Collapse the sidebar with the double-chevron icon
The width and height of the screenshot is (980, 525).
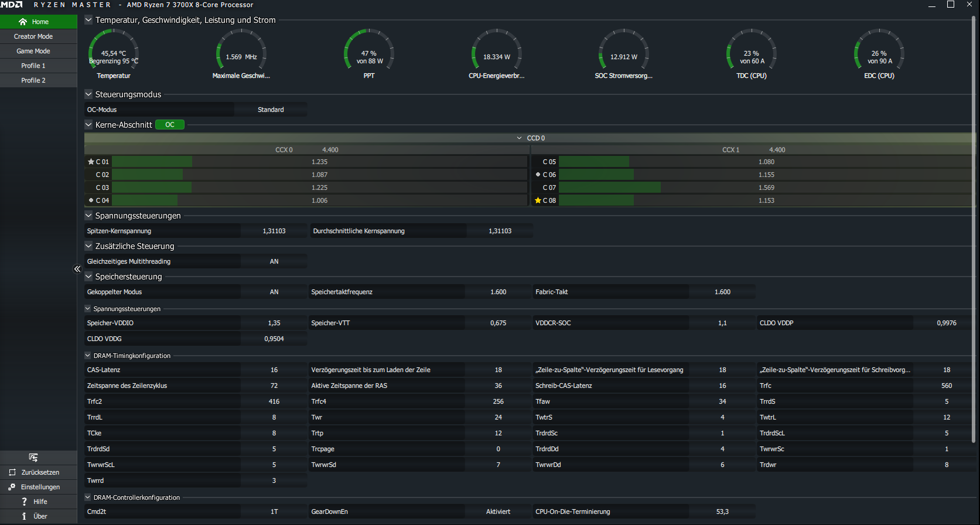click(77, 269)
